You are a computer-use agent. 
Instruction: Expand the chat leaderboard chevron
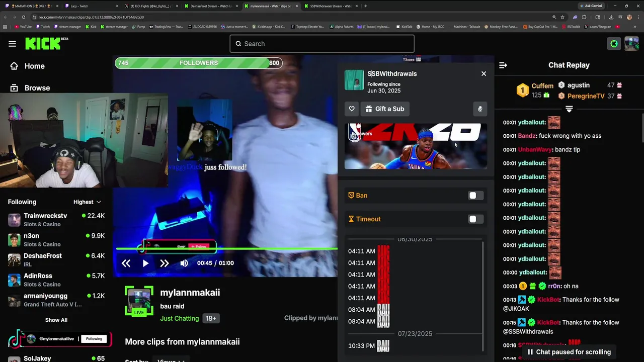[x=569, y=109]
